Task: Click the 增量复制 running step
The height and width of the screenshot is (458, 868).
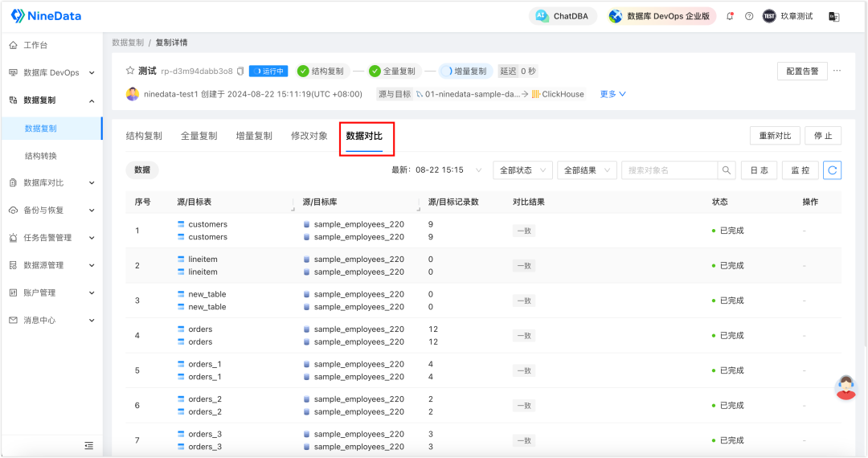Action: tap(465, 72)
